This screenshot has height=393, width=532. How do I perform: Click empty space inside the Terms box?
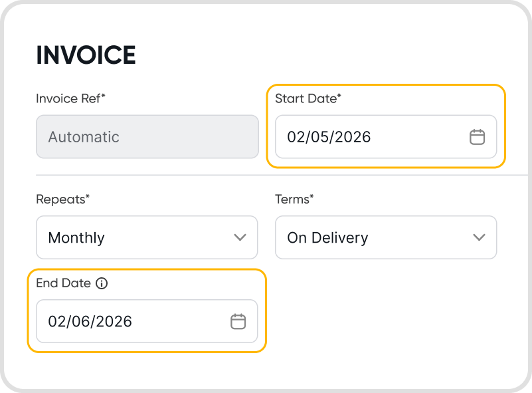(418, 237)
